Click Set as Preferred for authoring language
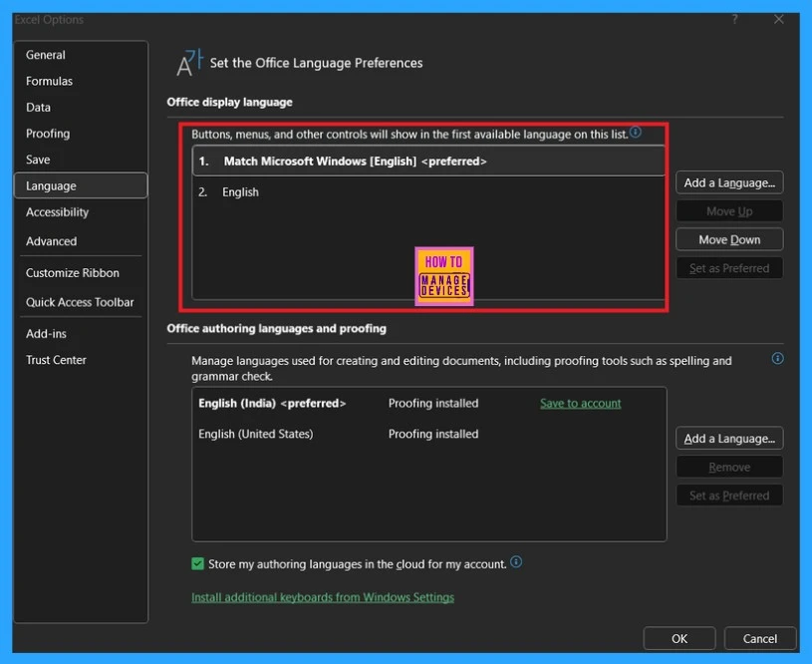The image size is (812, 664). pyautogui.click(x=729, y=497)
